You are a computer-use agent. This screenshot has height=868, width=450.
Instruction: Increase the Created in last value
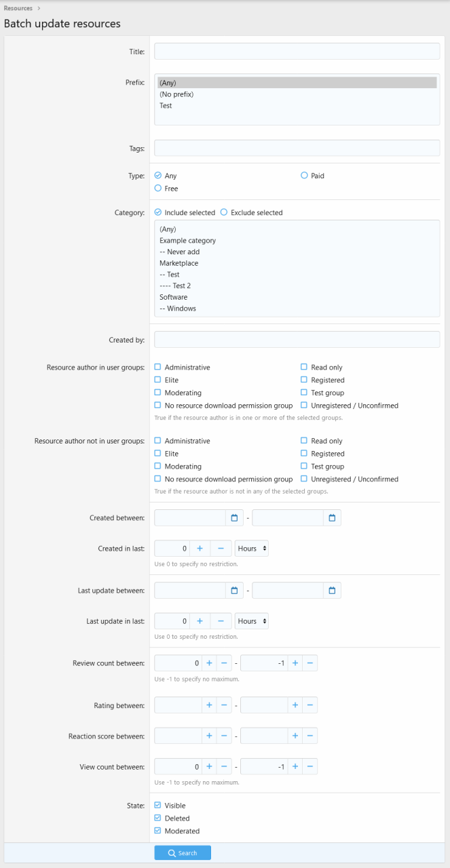(200, 548)
